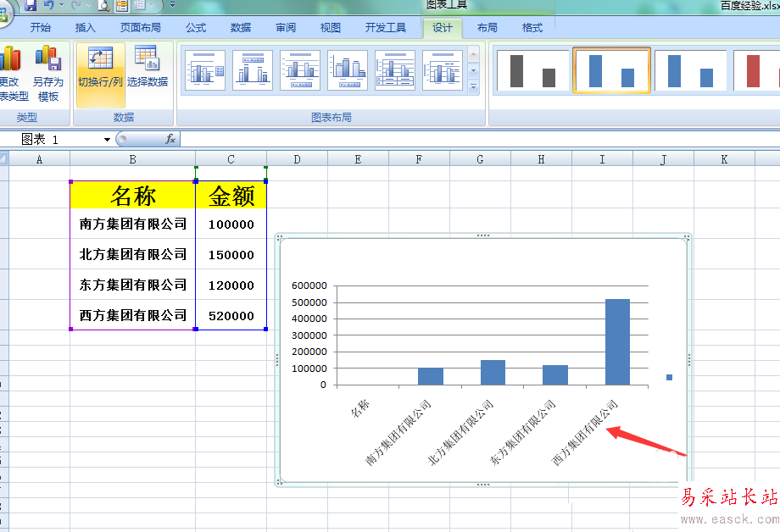Image resolution: width=780 pixels, height=532 pixels.
Task: Click the formula bar input area
Action: click(x=480, y=139)
